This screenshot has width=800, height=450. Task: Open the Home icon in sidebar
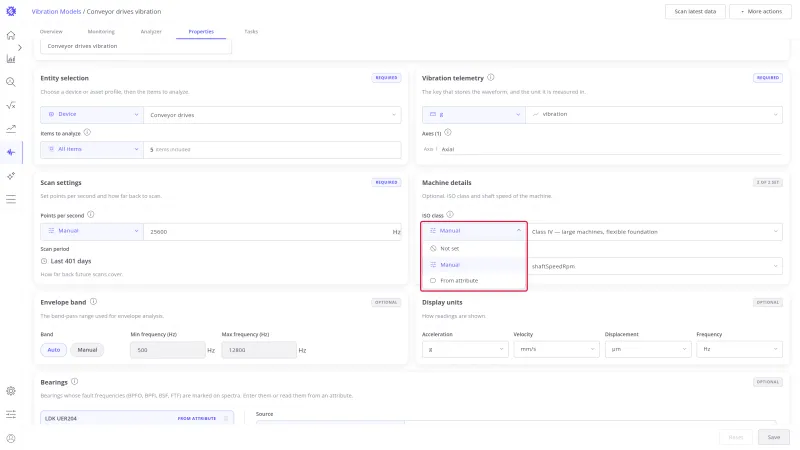[x=11, y=35]
